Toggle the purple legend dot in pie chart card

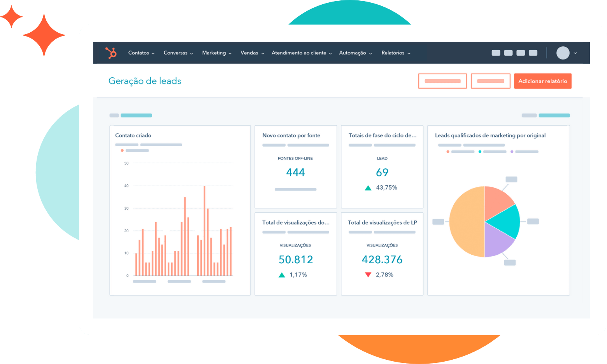tap(512, 152)
